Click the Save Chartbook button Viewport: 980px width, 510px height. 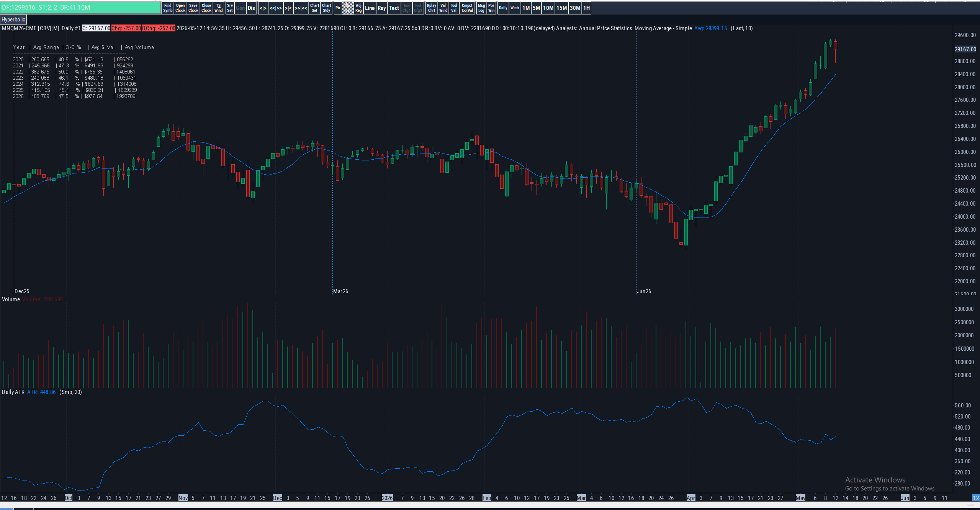tap(193, 8)
